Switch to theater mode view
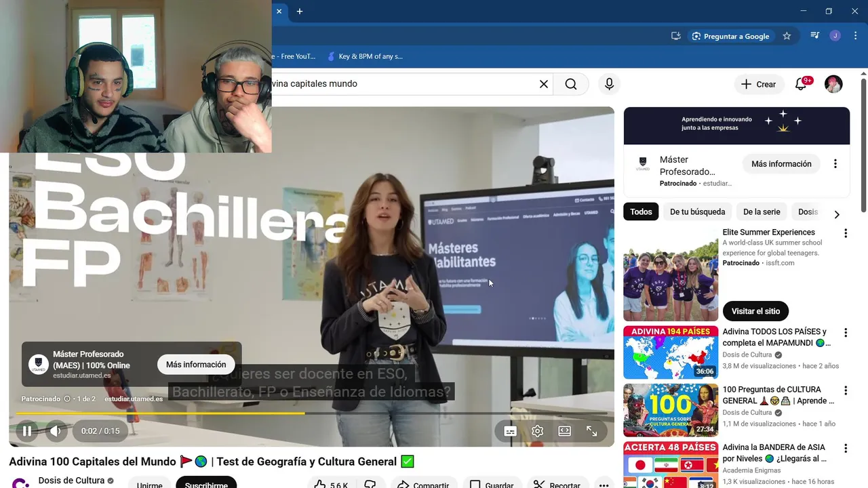 tap(564, 431)
